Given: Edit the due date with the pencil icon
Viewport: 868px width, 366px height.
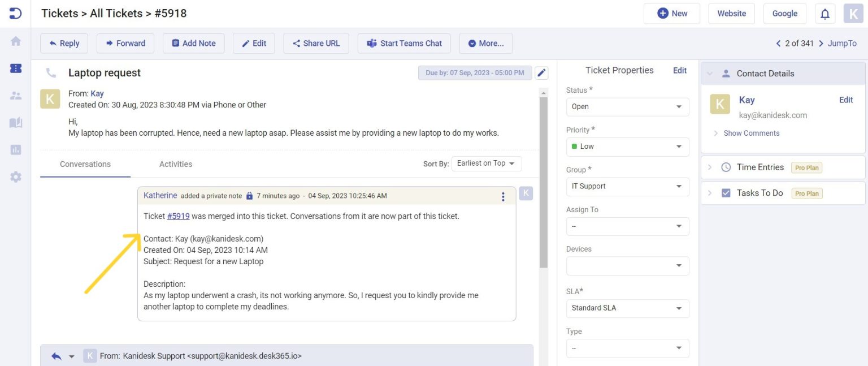Looking at the screenshot, I should 541,72.
